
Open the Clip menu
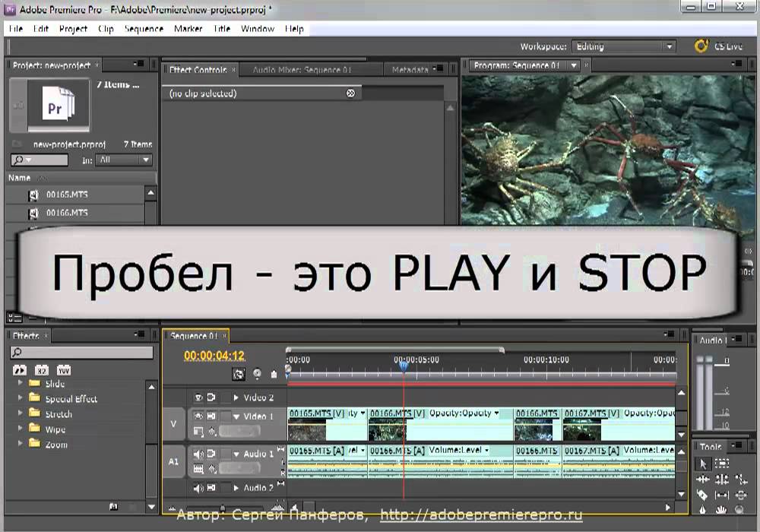pyautogui.click(x=106, y=29)
